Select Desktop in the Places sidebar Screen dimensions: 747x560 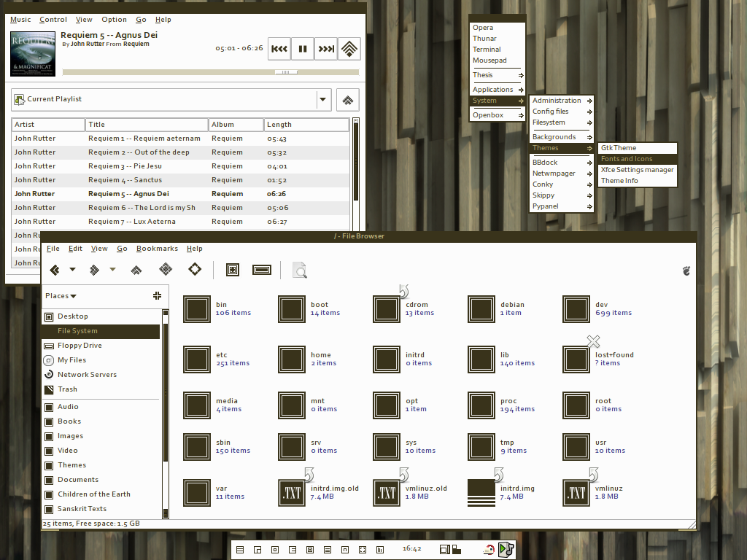coord(101,316)
